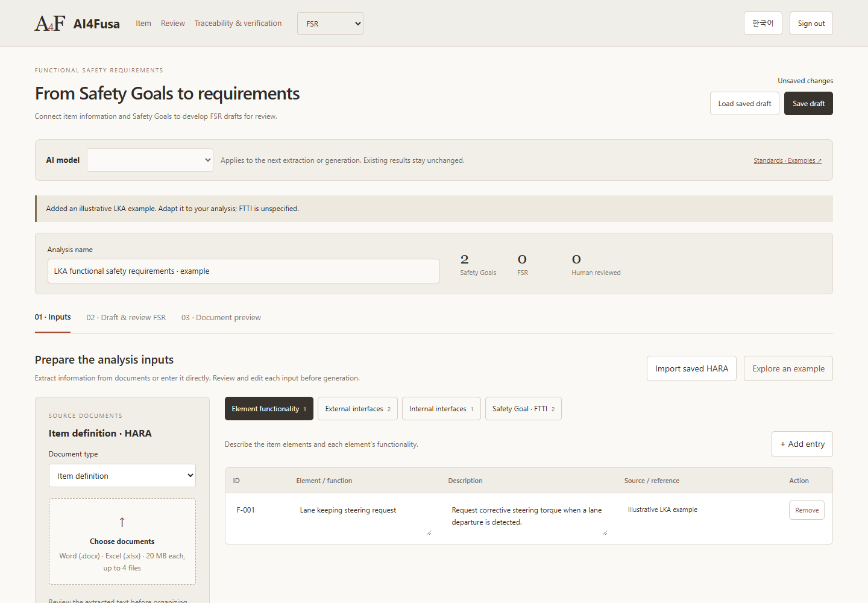
Task: Select the Internal interfaces tab
Action: tap(441, 409)
